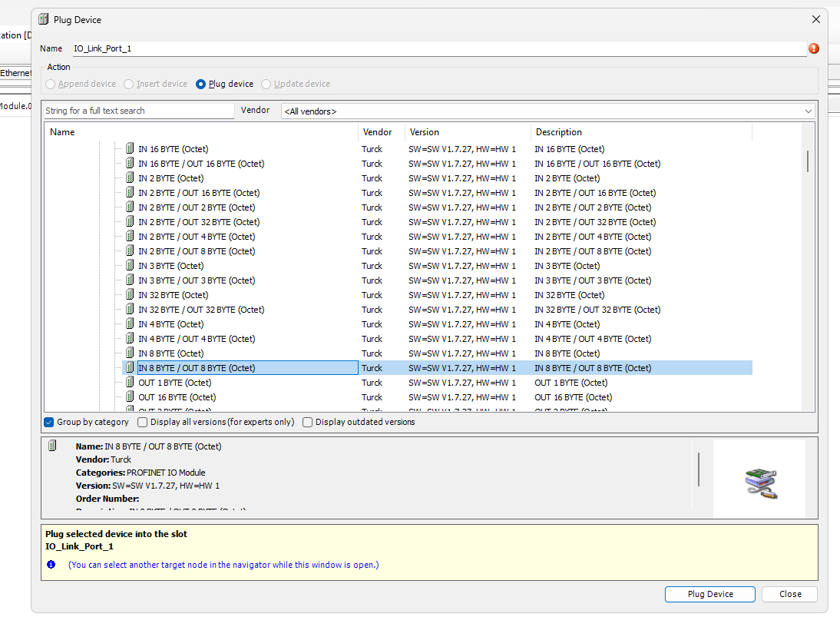Click the module icon in the details panel
Image resolution: width=840 pixels, height=627 pixels.
point(52,446)
